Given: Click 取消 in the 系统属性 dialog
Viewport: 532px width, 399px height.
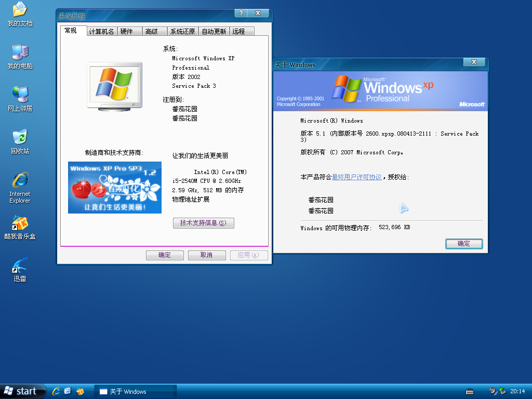Looking at the screenshot, I should click(207, 255).
